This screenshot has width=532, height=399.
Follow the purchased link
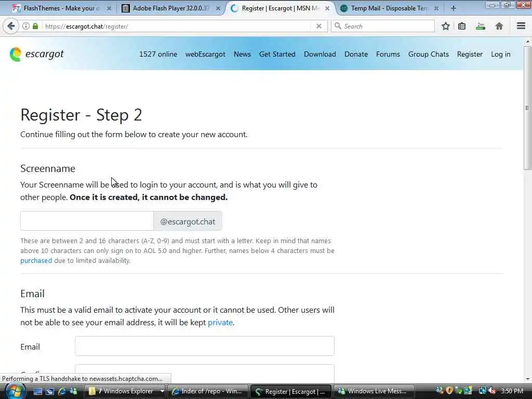pos(36,261)
